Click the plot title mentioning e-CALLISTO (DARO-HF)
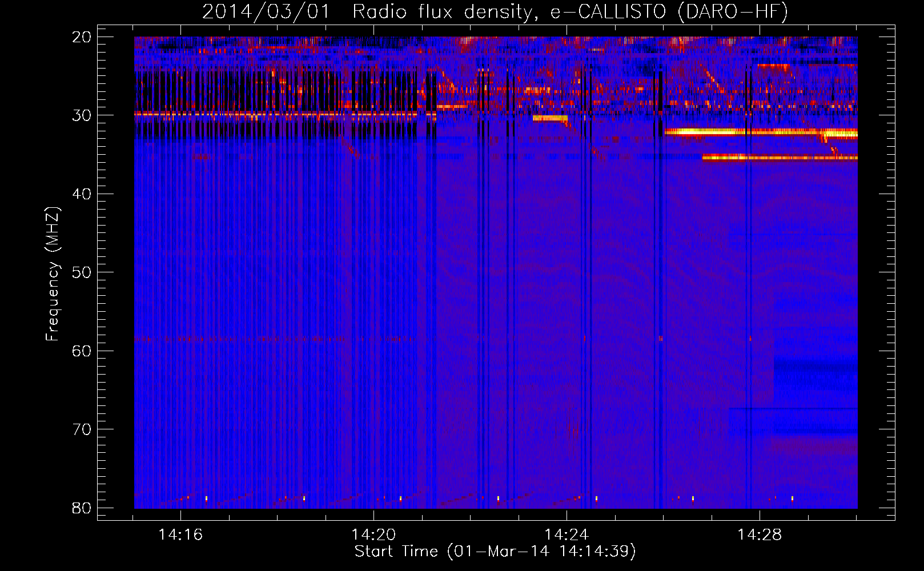 [x=495, y=11]
